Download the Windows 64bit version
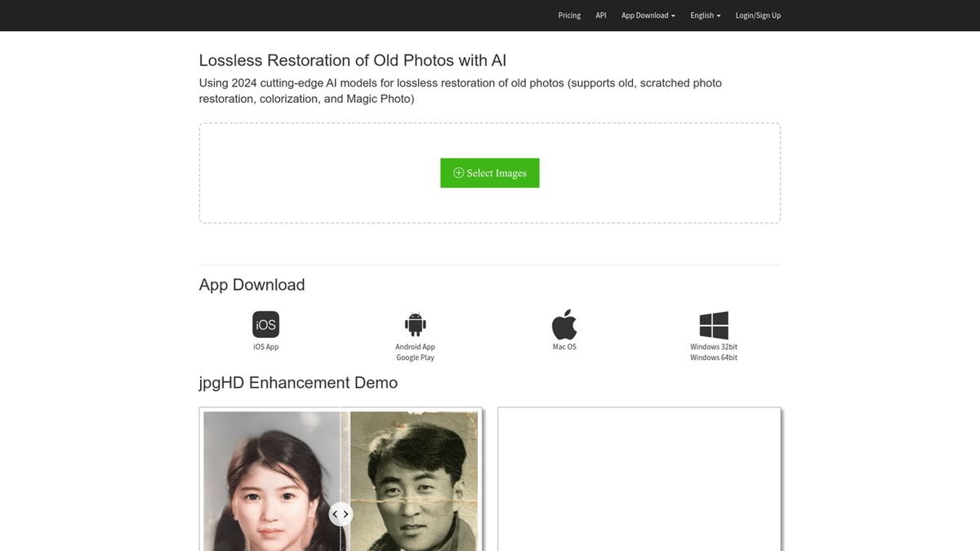 point(714,358)
